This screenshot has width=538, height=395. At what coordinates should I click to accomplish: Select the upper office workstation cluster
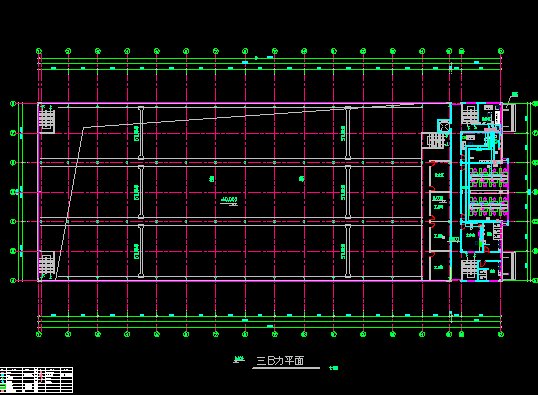[x=489, y=177]
